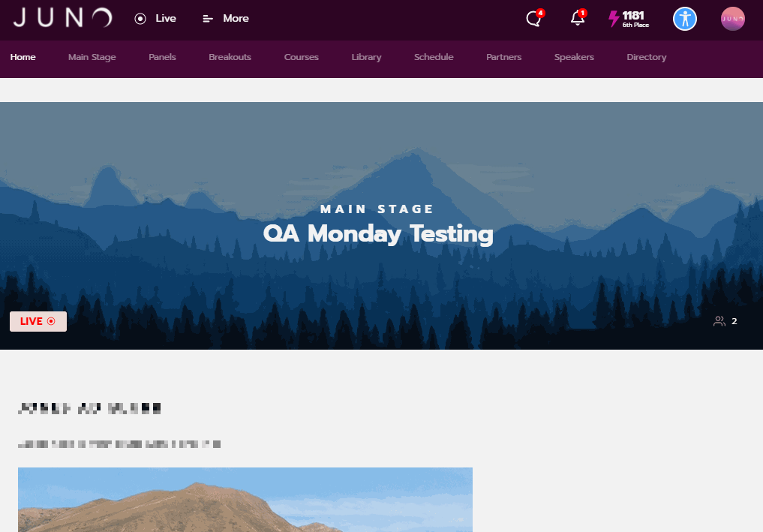This screenshot has width=763, height=532.
Task: Click the Live radio icon in header
Action: [x=140, y=19]
